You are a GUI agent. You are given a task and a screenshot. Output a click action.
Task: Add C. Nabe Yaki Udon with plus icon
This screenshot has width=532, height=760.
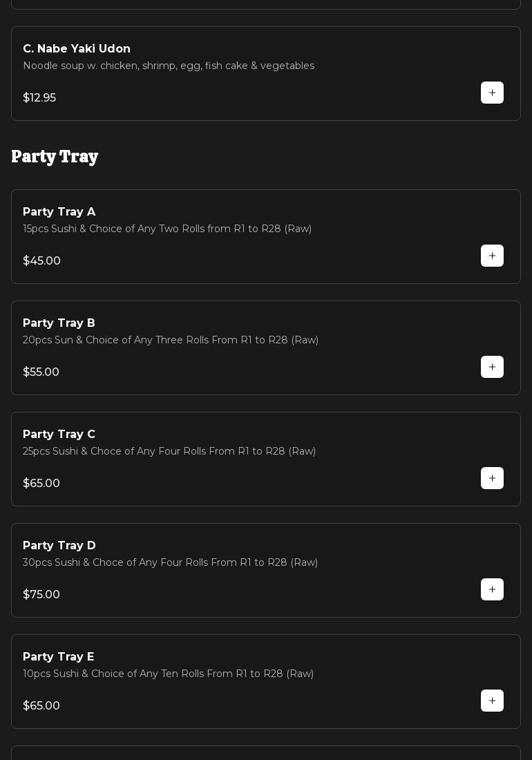coord(492,93)
